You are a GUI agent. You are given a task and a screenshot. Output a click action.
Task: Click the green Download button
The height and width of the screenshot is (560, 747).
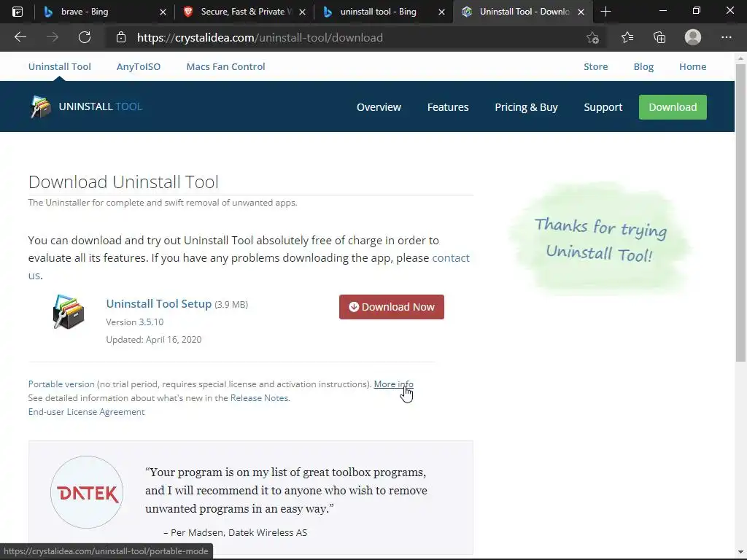[x=673, y=107]
